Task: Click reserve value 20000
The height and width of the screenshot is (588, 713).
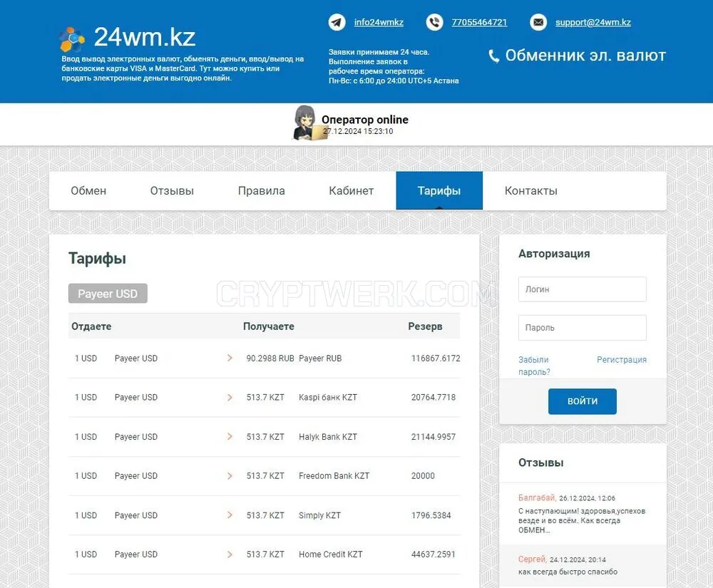Action: 423,476
